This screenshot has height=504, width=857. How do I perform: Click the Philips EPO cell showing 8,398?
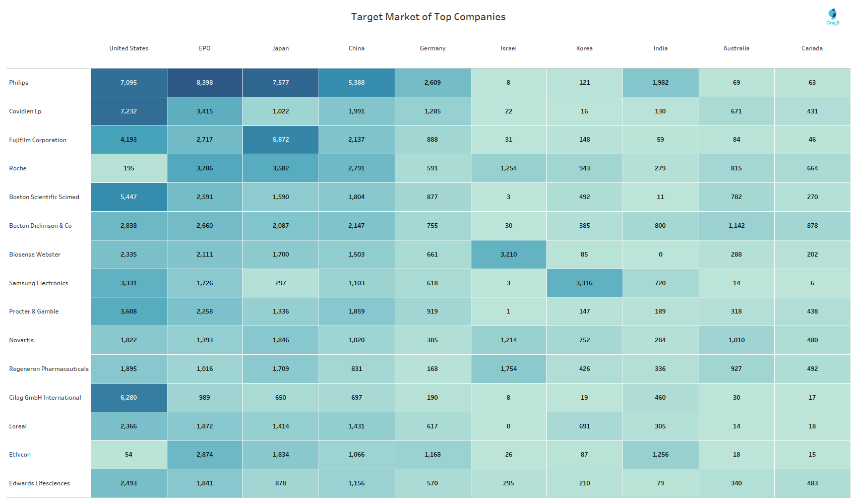click(x=205, y=83)
